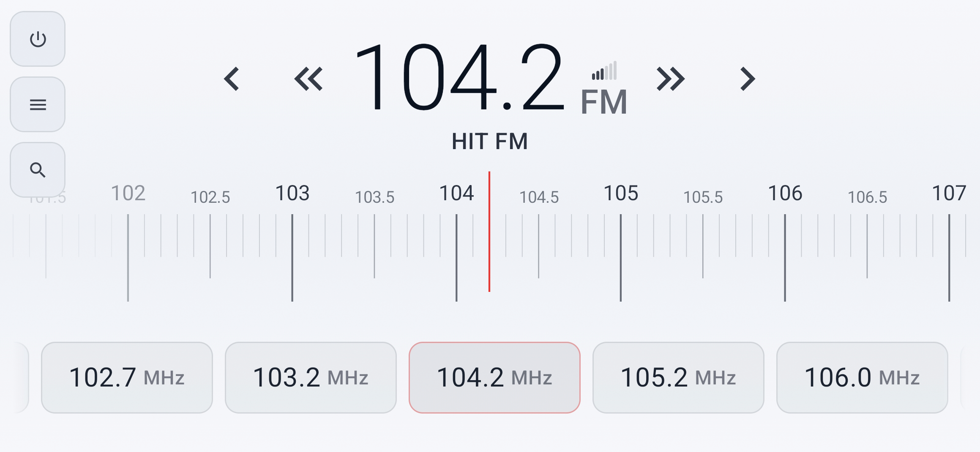Tune dial to the 104.5 mark
The width and height of the screenshot is (980, 452).
click(x=539, y=197)
